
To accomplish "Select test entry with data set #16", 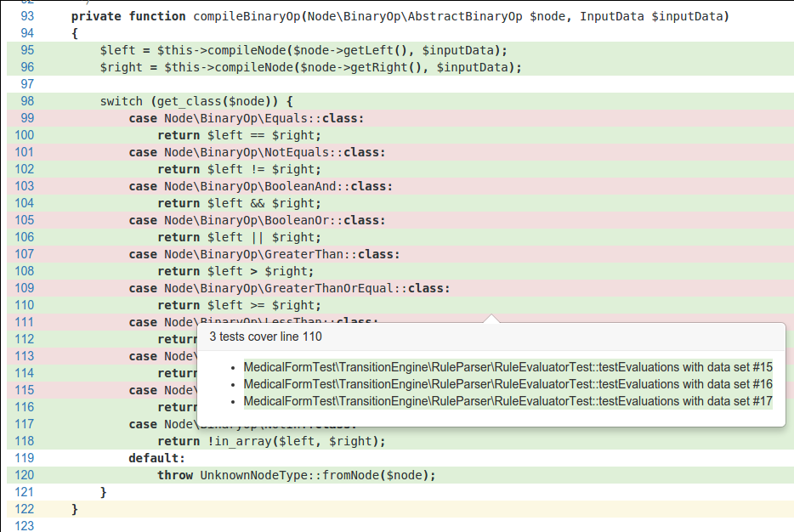I will (x=508, y=384).
